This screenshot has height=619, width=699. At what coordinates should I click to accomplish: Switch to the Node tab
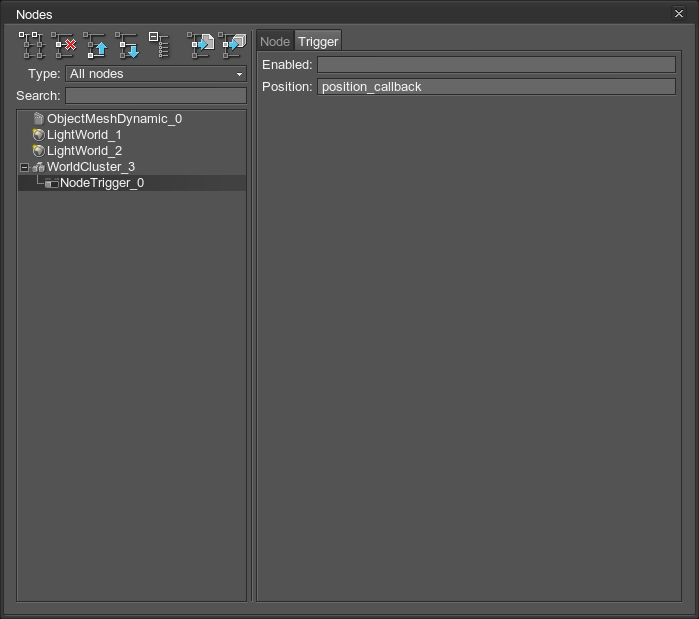point(275,41)
